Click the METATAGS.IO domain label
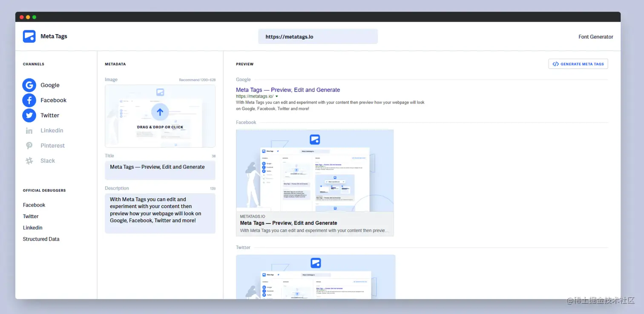The image size is (644, 314). pos(253,216)
